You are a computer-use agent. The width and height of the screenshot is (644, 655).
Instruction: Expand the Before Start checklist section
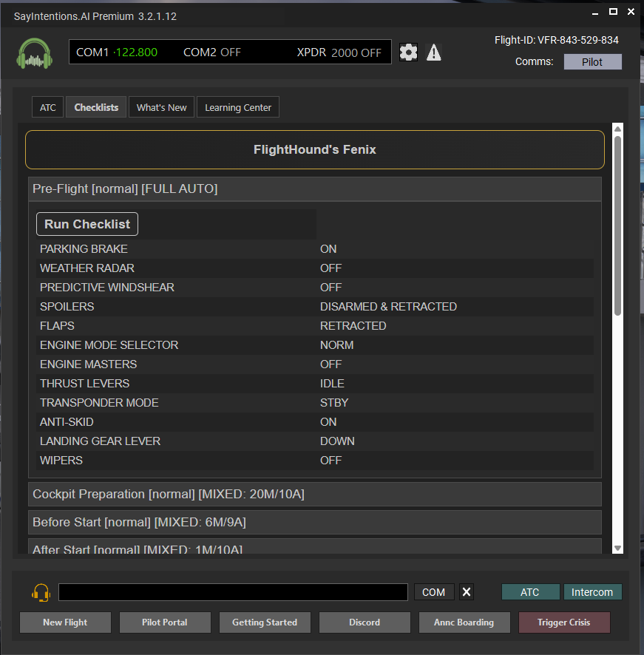click(x=315, y=522)
